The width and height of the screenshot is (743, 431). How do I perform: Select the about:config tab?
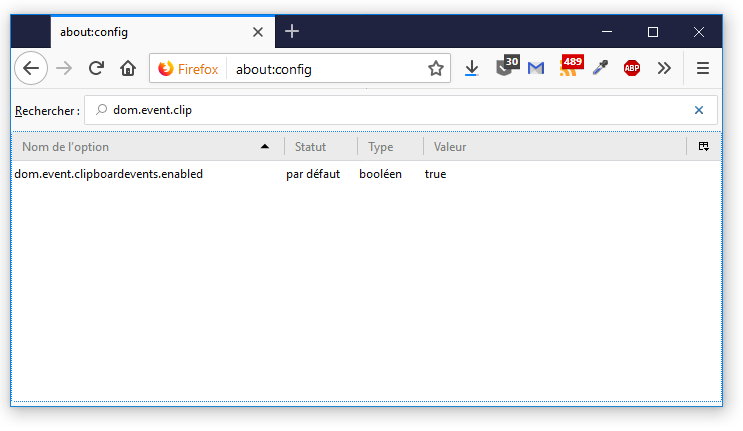[x=163, y=32]
